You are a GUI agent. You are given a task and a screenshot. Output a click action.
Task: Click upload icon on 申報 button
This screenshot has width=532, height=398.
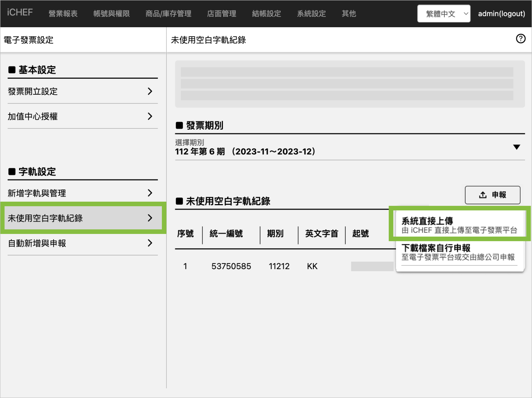482,195
